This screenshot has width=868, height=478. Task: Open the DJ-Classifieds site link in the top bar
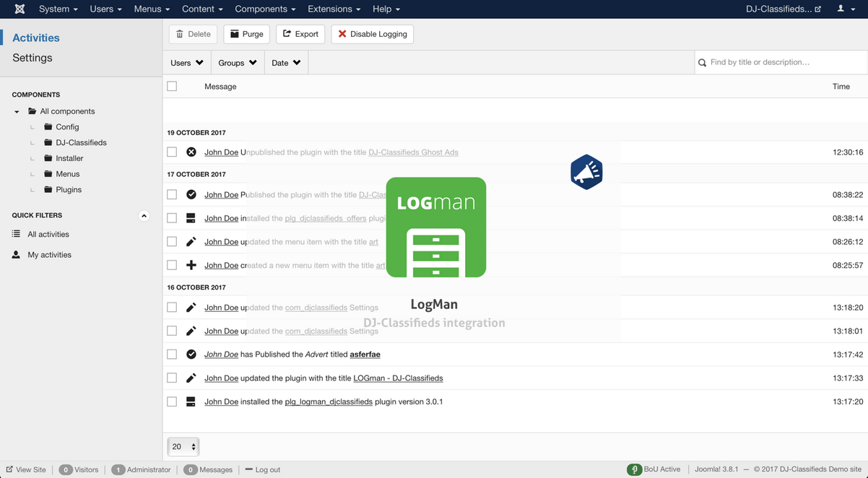pos(784,9)
